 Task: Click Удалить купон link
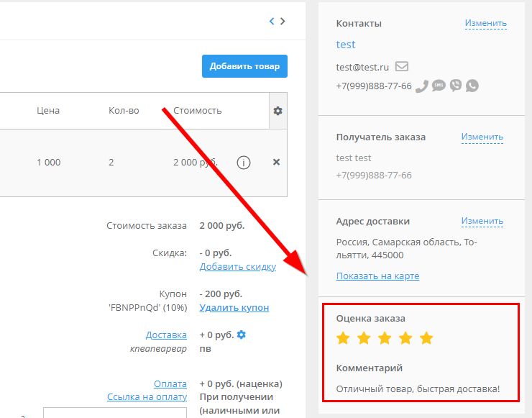point(234,308)
